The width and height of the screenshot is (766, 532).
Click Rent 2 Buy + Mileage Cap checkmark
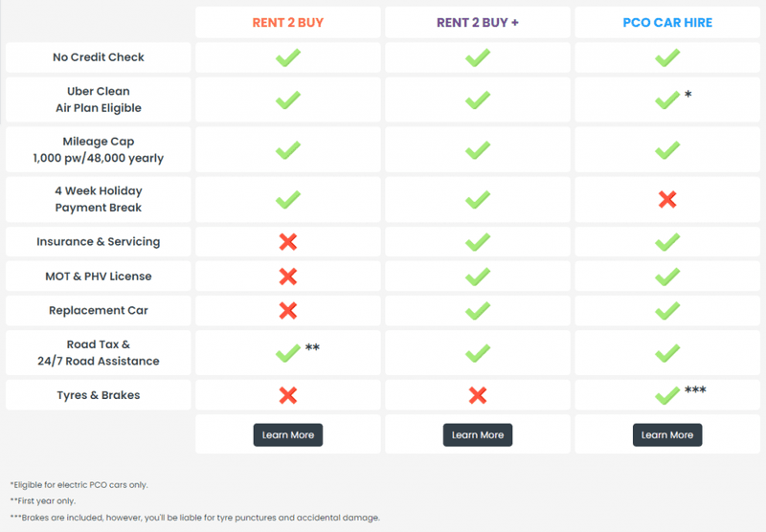(x=477, y=149)
